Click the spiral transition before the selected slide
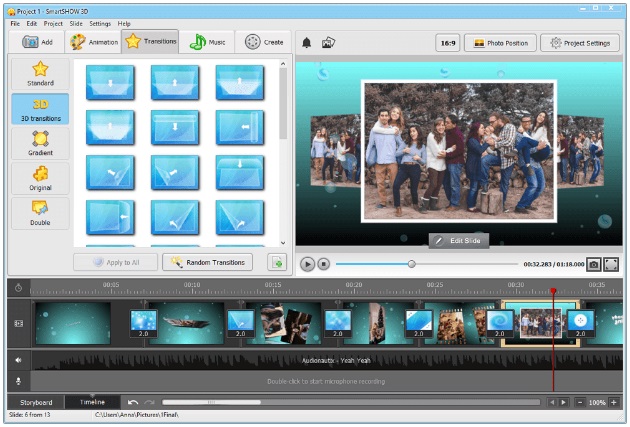 coord(500,323)
